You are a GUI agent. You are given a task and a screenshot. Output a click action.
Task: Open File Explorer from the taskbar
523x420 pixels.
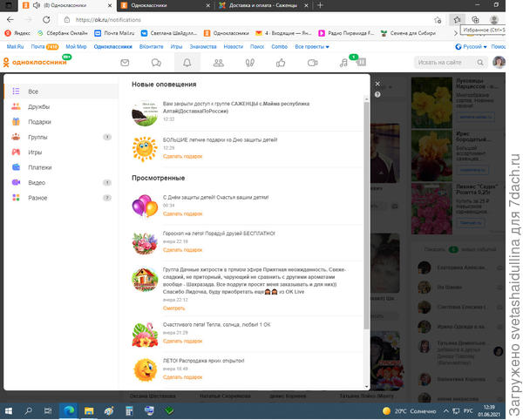pyautogui.click(x=89, y=410)
